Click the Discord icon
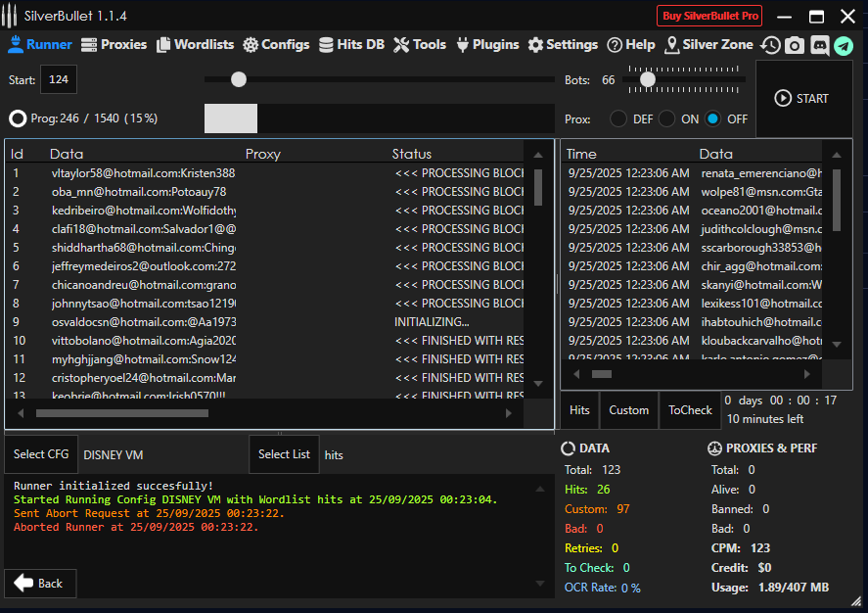 (819, 45)
